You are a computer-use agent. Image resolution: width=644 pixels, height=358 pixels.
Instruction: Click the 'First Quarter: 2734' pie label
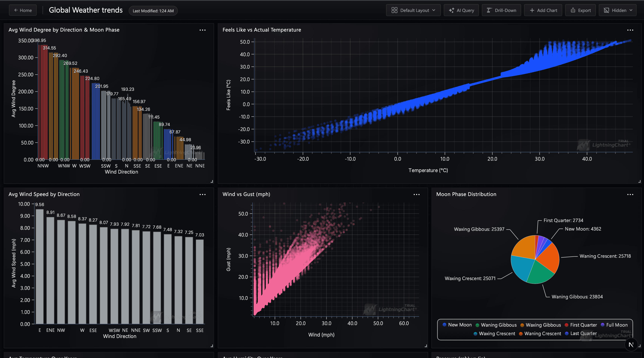[x=563, y=220]
